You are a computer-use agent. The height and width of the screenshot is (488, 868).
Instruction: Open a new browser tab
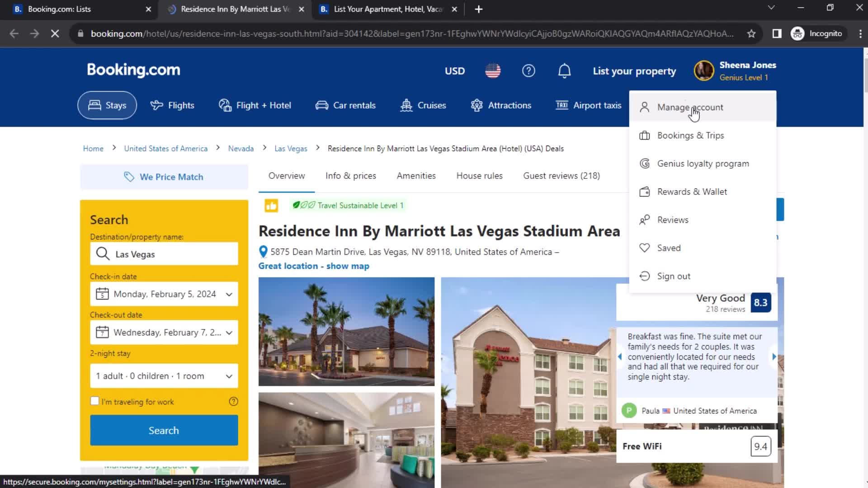tap(479, 9)
